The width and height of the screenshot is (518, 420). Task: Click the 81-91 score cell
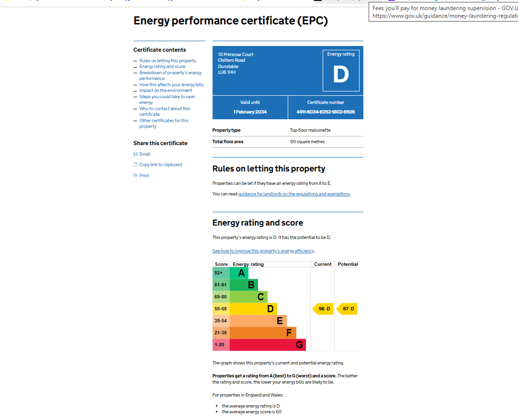click(x=221, y=285)
